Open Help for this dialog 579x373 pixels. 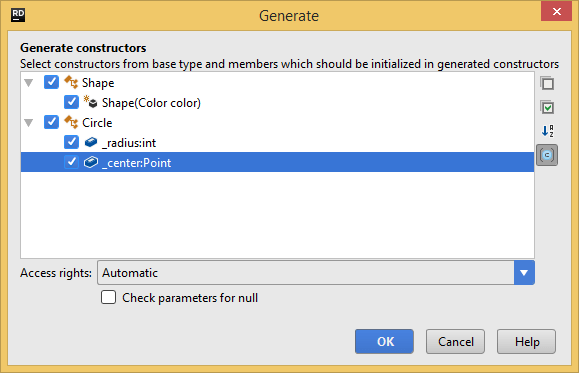tap(526, 342)
